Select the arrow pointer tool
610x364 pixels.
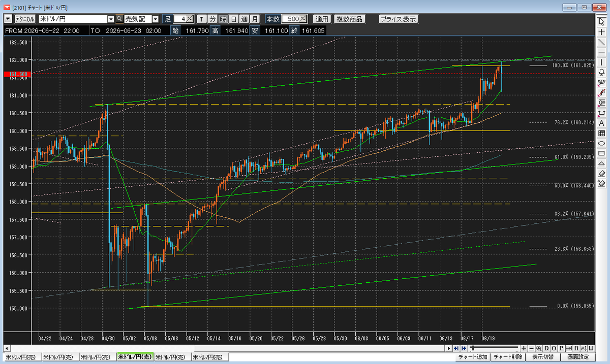601,23
